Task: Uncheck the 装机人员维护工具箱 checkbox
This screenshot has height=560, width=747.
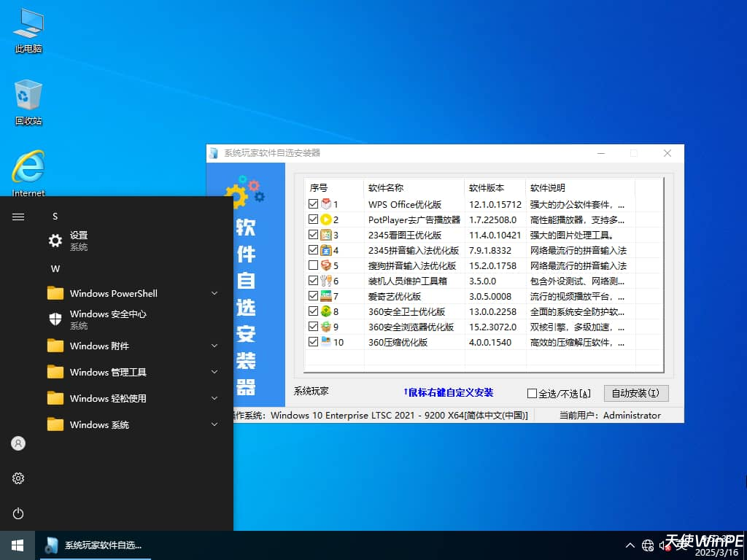Action: click(x=313, y=281)
